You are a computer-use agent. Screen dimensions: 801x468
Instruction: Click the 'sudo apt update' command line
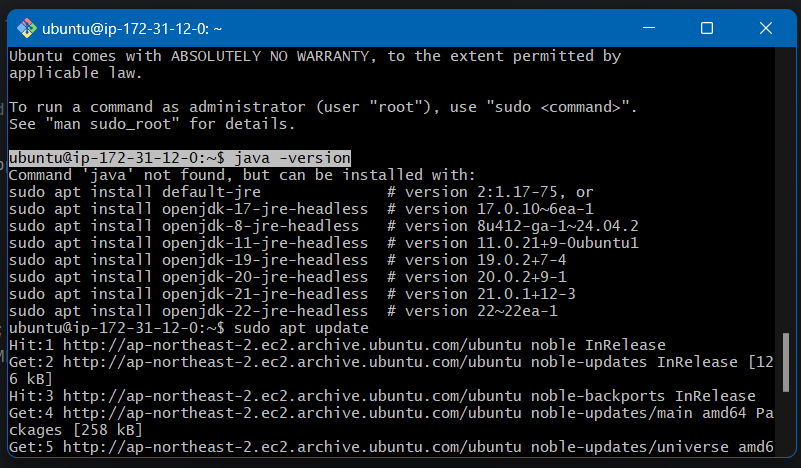pyautogui.click(x=189, y=328)
